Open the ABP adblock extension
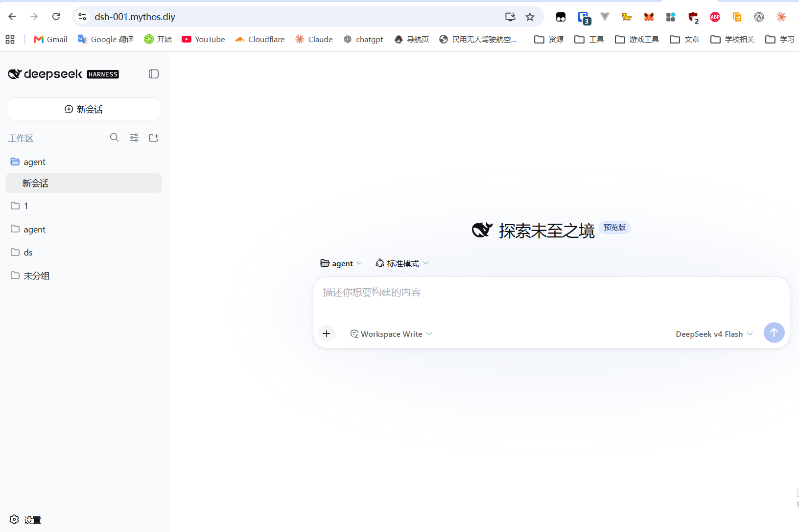Screen dimensions: 799x532 coord(715,17)
